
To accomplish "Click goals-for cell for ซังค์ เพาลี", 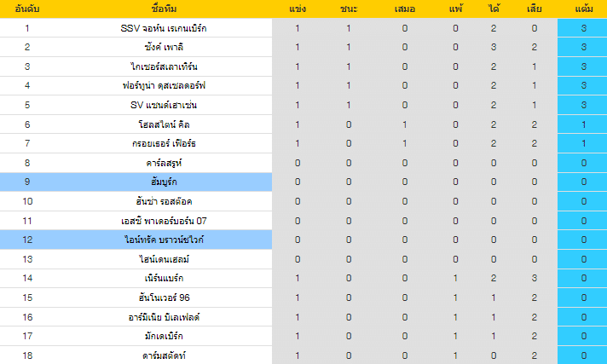I will tap(494, 47).
